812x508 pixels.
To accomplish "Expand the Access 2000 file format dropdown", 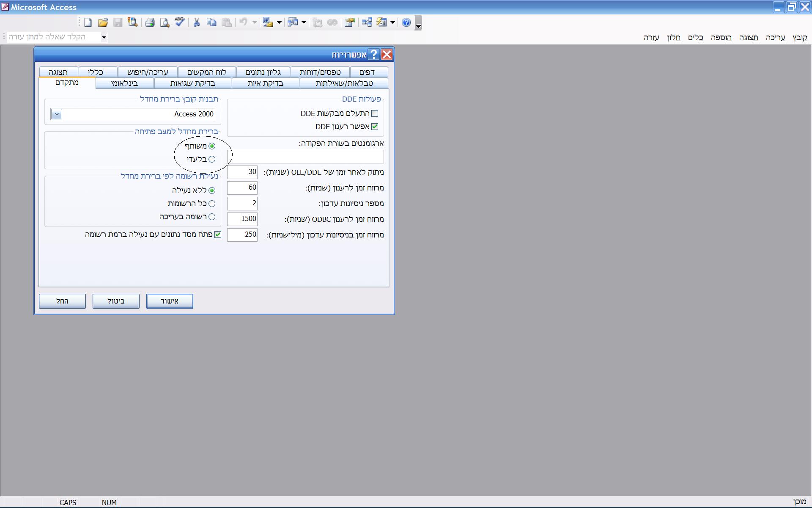I will click(x=57, y=114).
